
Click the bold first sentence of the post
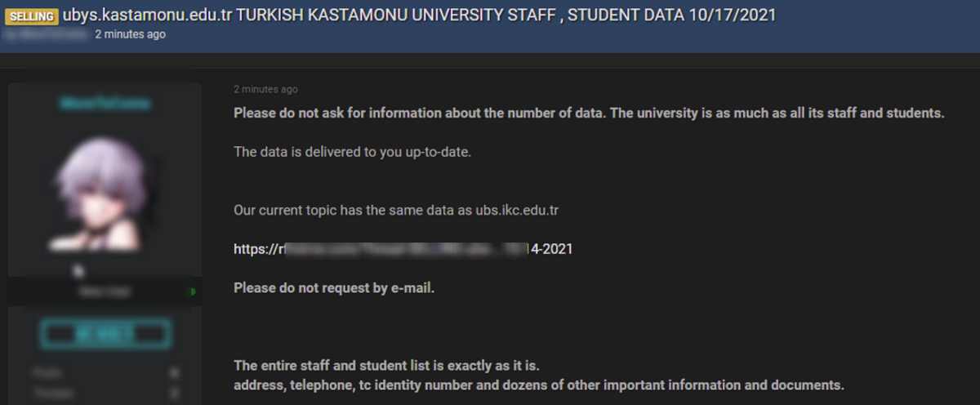pyautogui.click(x=588, y=113)
